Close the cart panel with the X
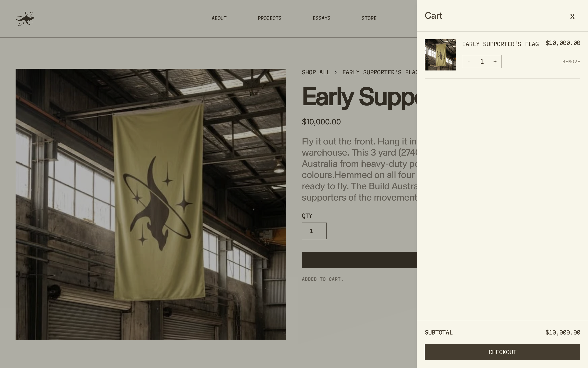This screenshot has width=588, height=368. [x=572, y=16]
